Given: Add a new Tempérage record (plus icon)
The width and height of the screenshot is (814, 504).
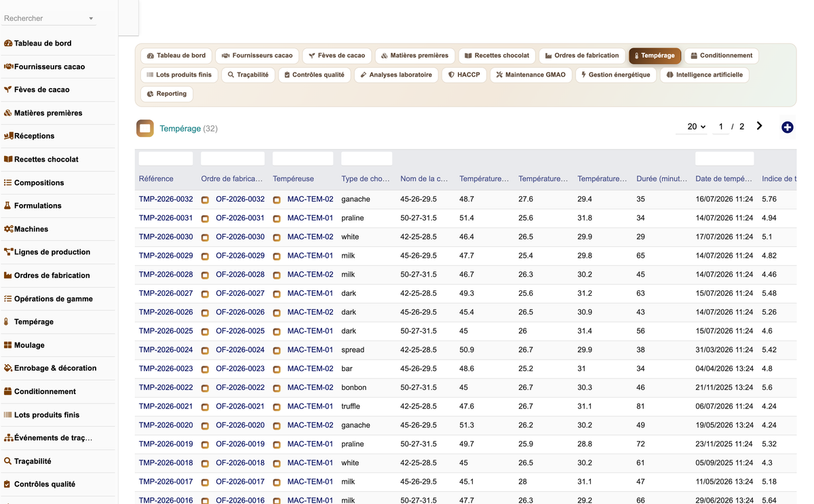Looking at the screenshot, I should 787,127.
